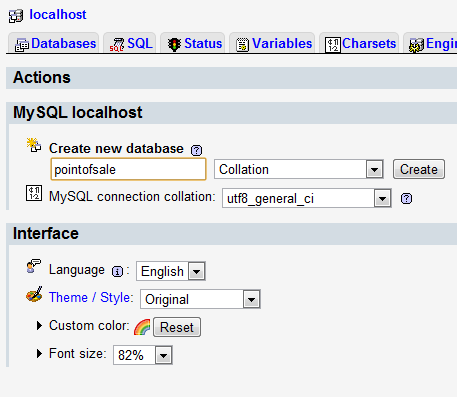The height and width of the screenshot is (397, 457).
Task: Click the Language person icon
Action: (33, 267)
